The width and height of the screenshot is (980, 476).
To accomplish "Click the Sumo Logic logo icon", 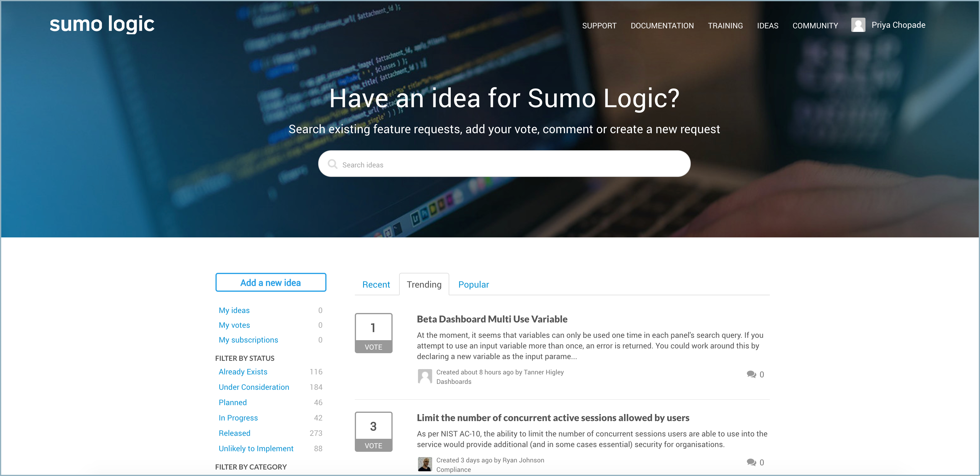I will (x=101, y=25).
